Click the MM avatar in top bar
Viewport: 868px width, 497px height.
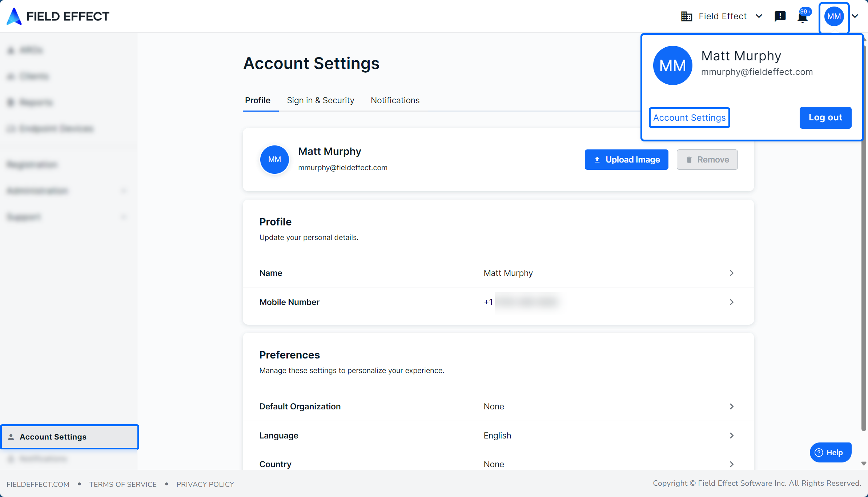(x=834, y=16)
